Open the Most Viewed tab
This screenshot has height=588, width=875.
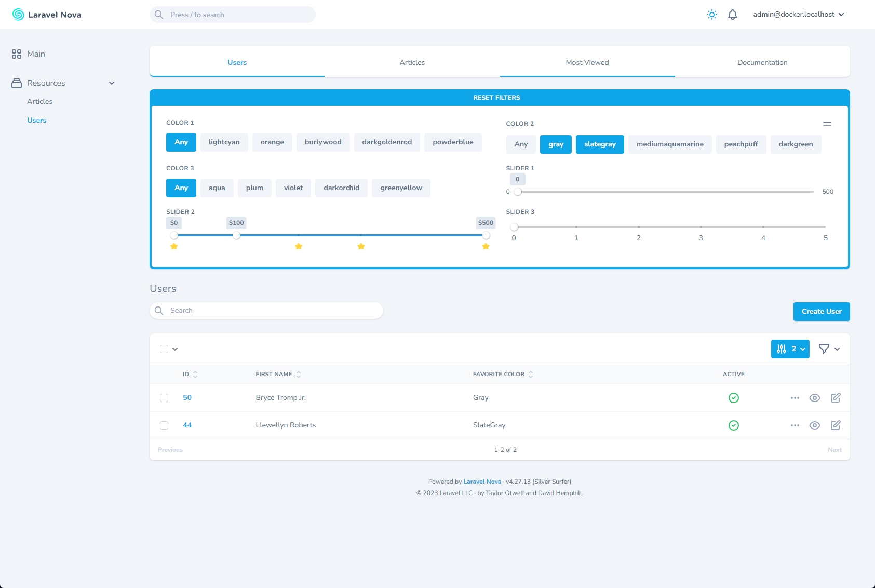[x=587, y=62]
